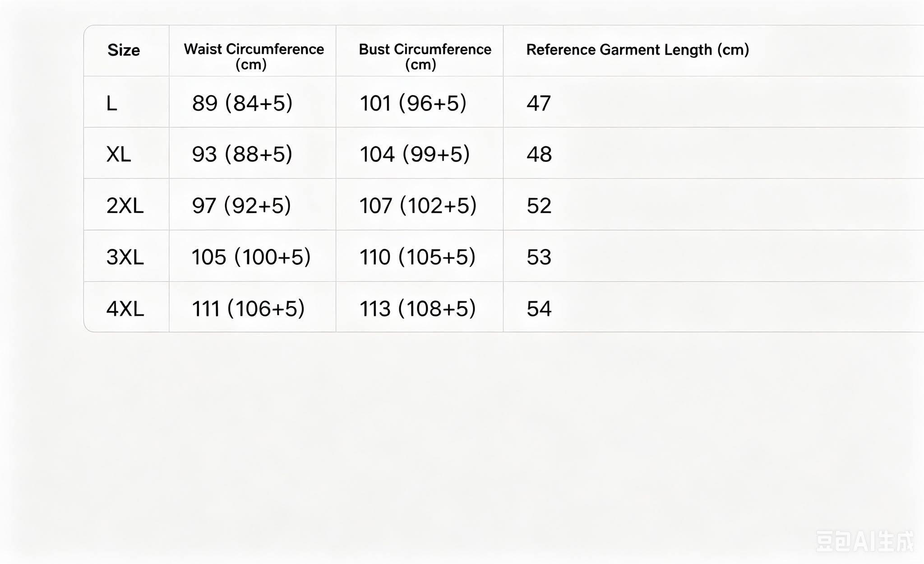Click bust value 101 (96+5)
This screenshot has width=924, height=564.
[413, 103]
